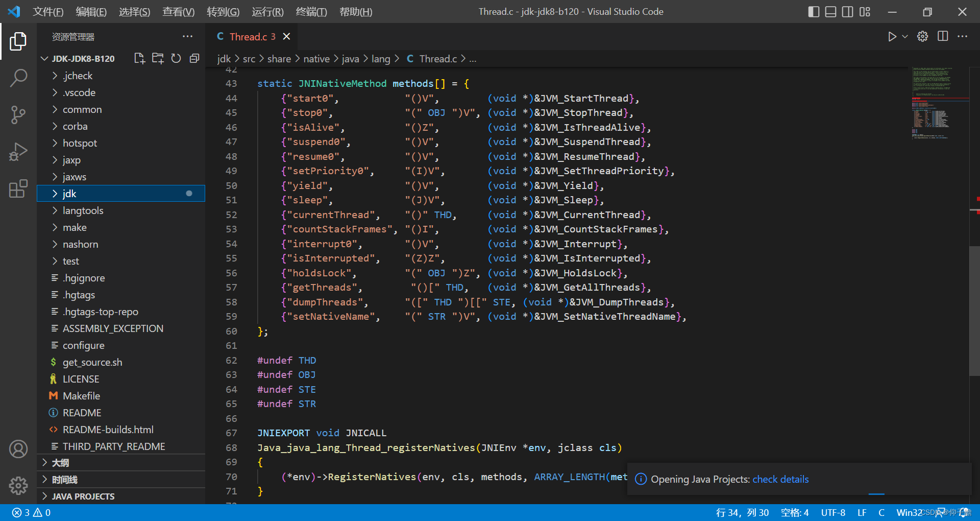This screenshot has height=521, width=980.
Task: Toggle the primary side bar layout
Action: coord(814,11)
